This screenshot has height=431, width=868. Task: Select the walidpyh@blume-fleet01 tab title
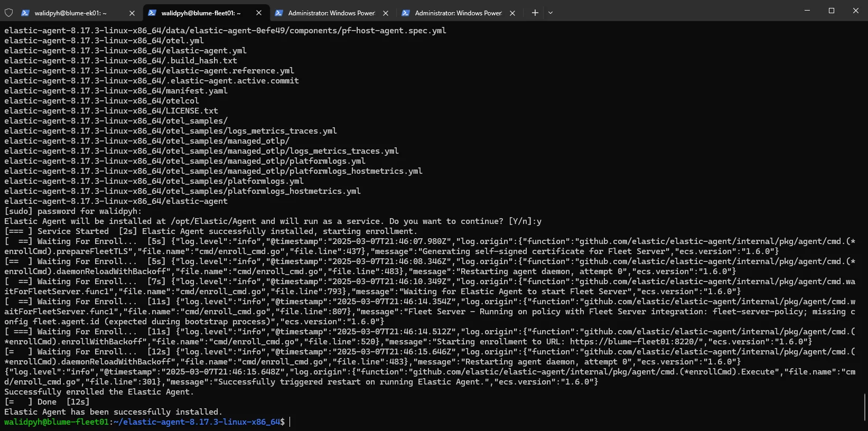(x=201, y=13)
